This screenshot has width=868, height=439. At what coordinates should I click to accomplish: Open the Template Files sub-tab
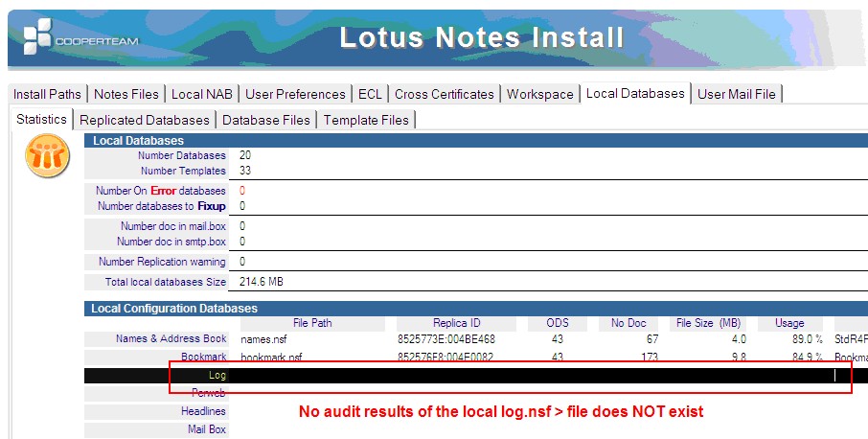tap(366, 120)
